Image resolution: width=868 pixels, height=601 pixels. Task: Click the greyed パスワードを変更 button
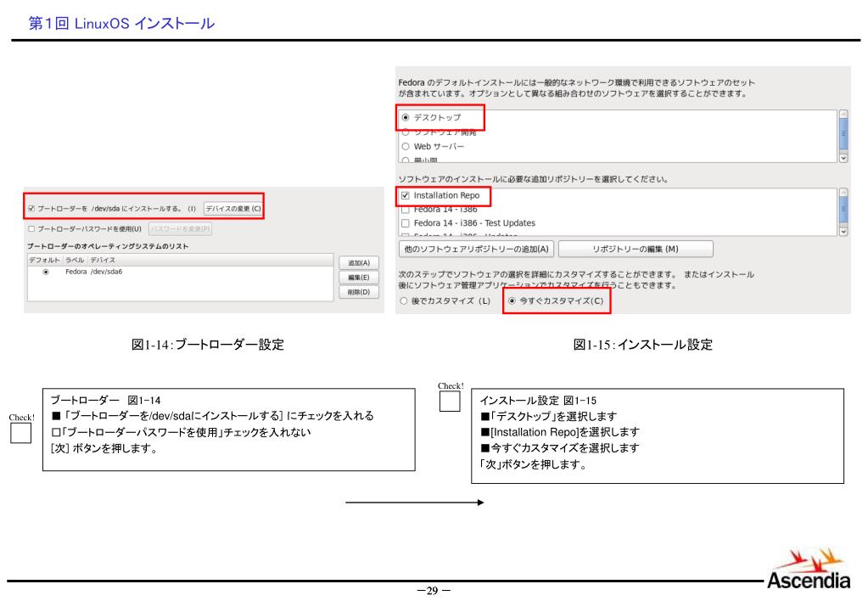click(181, 228)
